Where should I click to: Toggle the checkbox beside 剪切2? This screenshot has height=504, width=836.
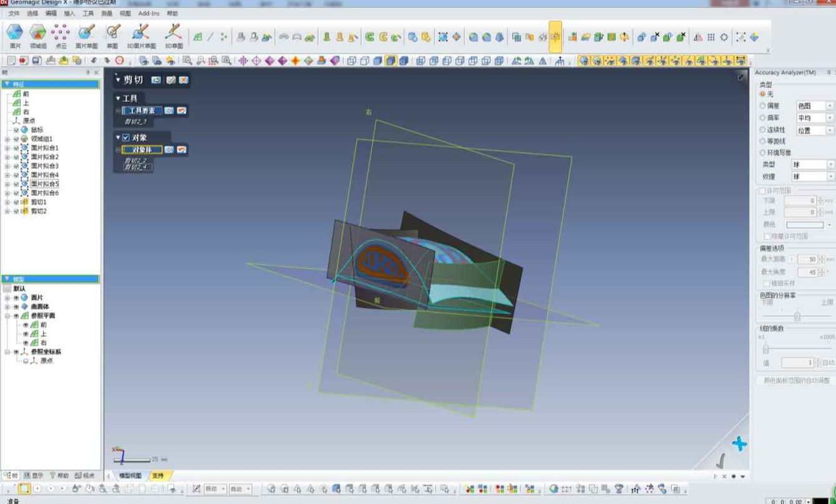pos(16,211)
